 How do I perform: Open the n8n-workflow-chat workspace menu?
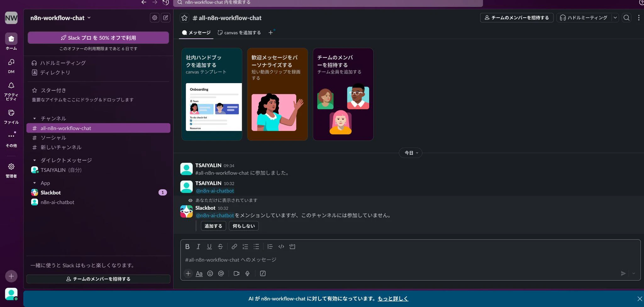[x=60, y=18]
